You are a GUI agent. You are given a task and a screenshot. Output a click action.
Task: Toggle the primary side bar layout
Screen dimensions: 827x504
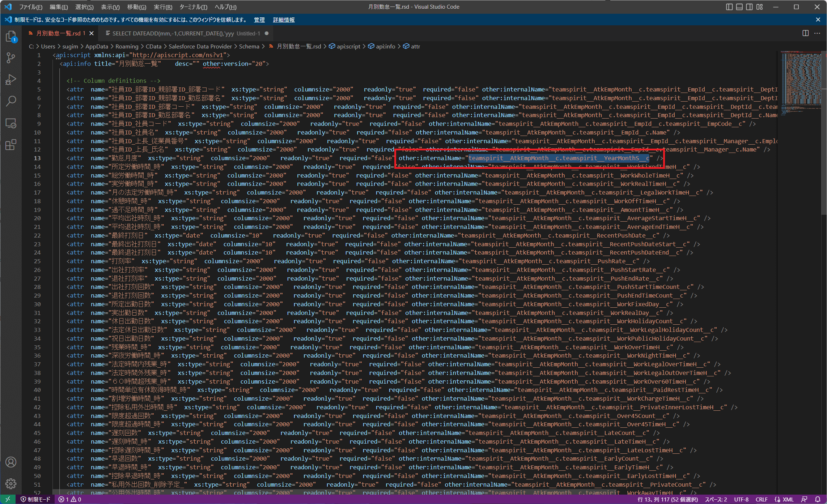(x=729, y=7)
